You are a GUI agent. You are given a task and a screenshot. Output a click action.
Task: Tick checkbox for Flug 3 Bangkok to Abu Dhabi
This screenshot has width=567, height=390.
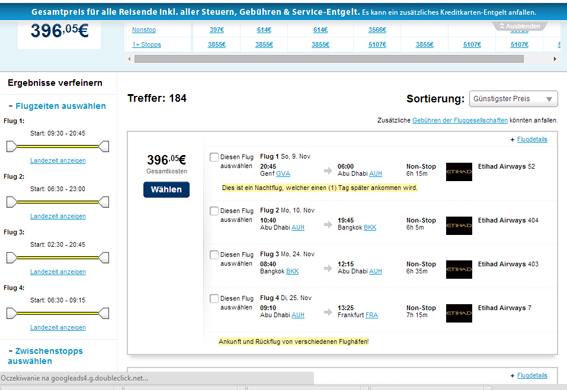(214, 254)
